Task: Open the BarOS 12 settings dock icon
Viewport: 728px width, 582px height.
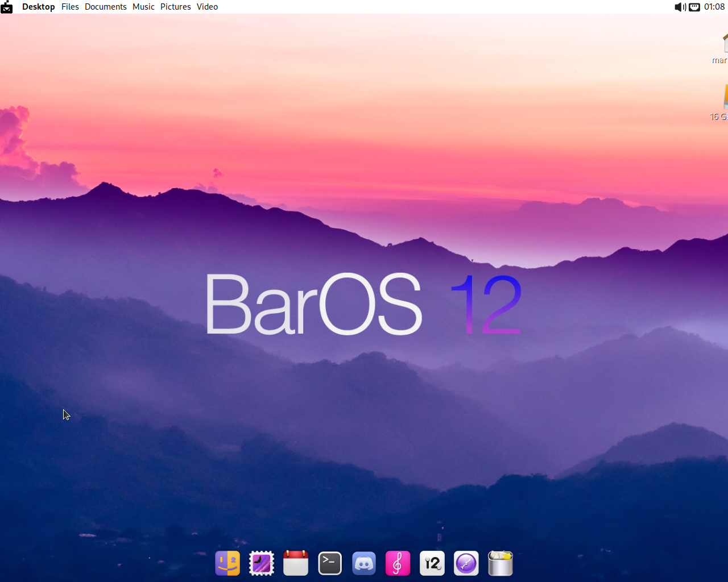Action: [432, 563]
